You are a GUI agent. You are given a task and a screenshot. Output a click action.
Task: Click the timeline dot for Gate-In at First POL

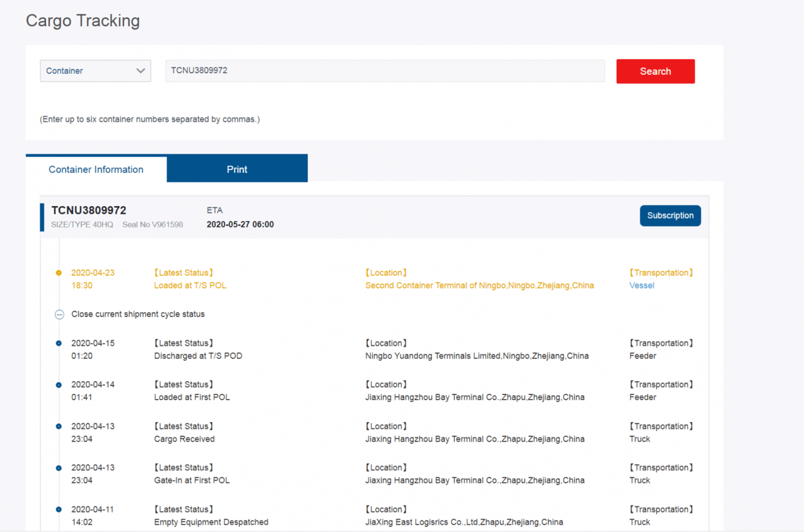point(59,468)
